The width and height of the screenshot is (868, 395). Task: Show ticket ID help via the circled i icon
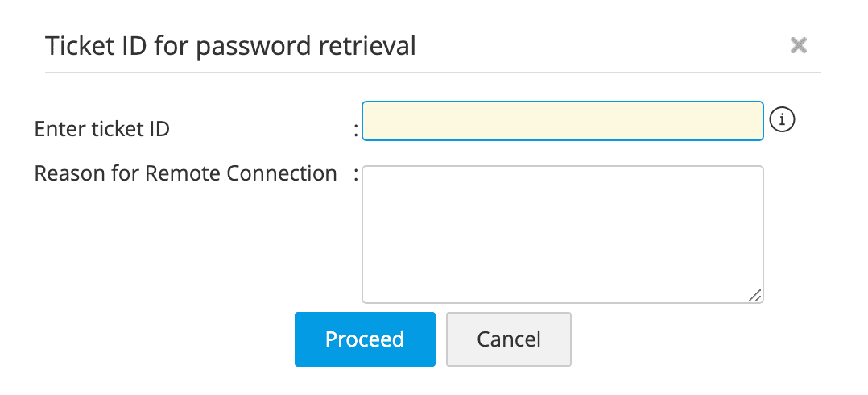(x=782, y=120)
